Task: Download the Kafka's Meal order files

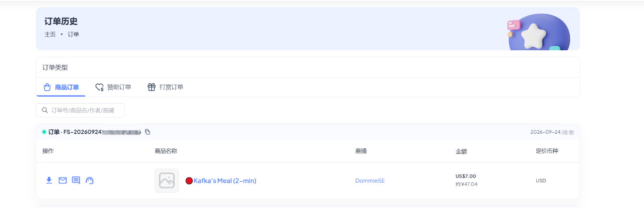Action: point(49,180)
